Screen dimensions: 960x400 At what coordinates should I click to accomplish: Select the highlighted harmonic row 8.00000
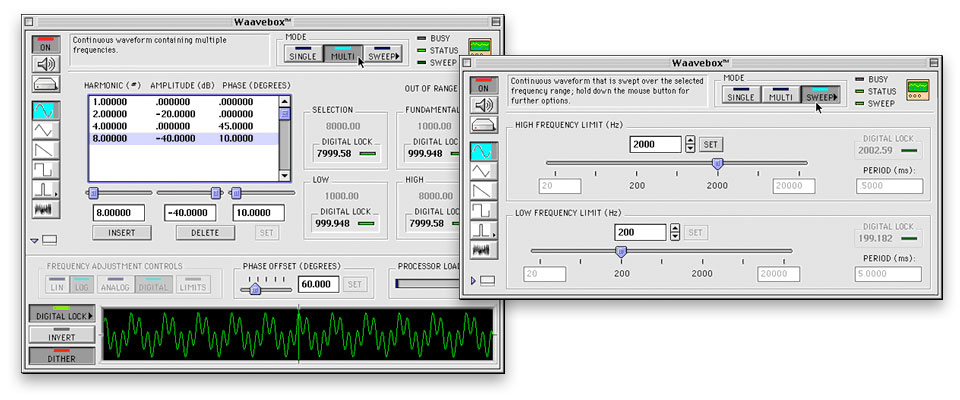coord(183,138)
